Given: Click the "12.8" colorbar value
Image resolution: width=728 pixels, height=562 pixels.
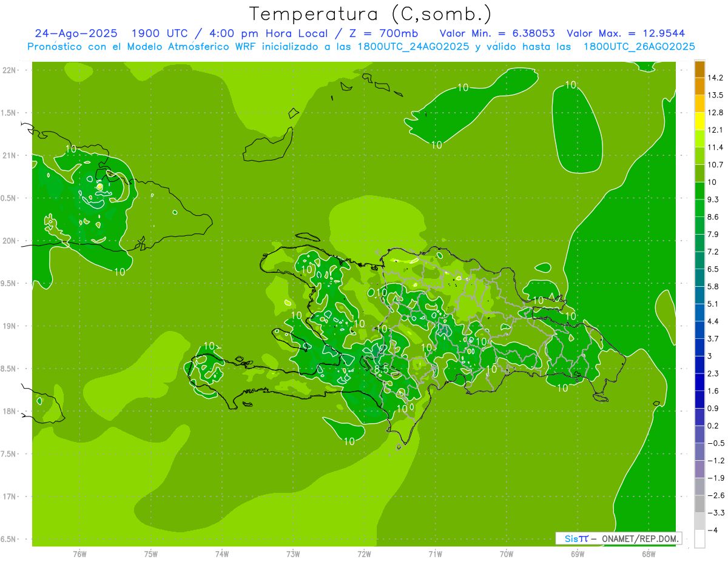Looking at the screenshot, I should pos(715,113).
